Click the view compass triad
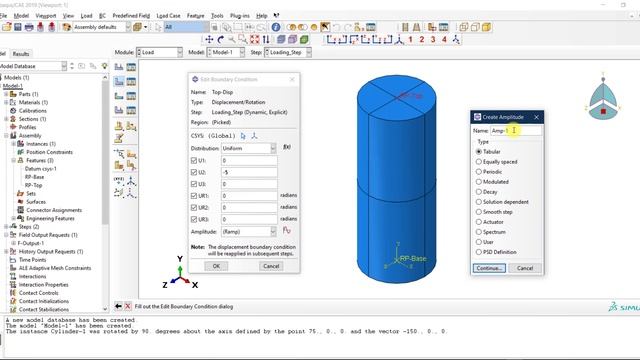640x360 pixels. [603, 98]
